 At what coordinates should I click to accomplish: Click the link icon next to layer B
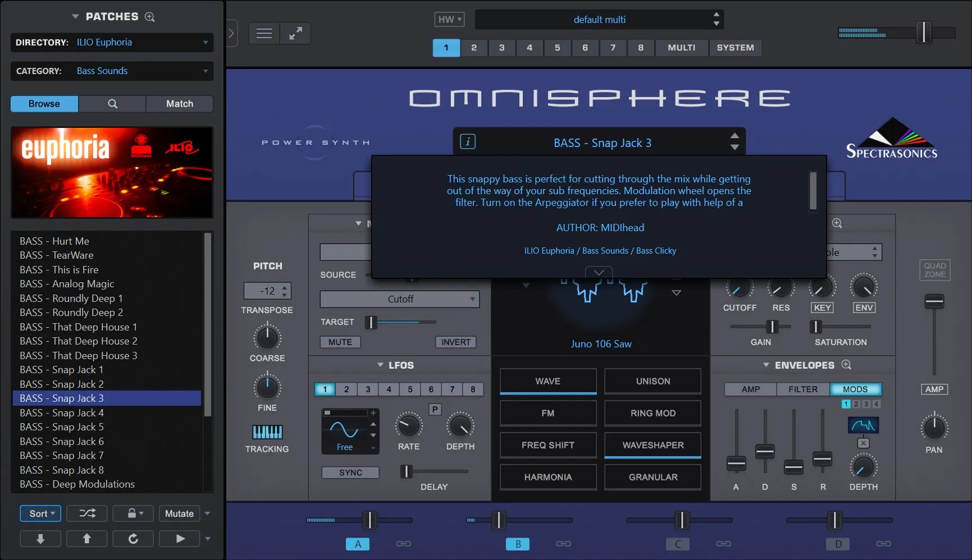click(x=564, y=544)
